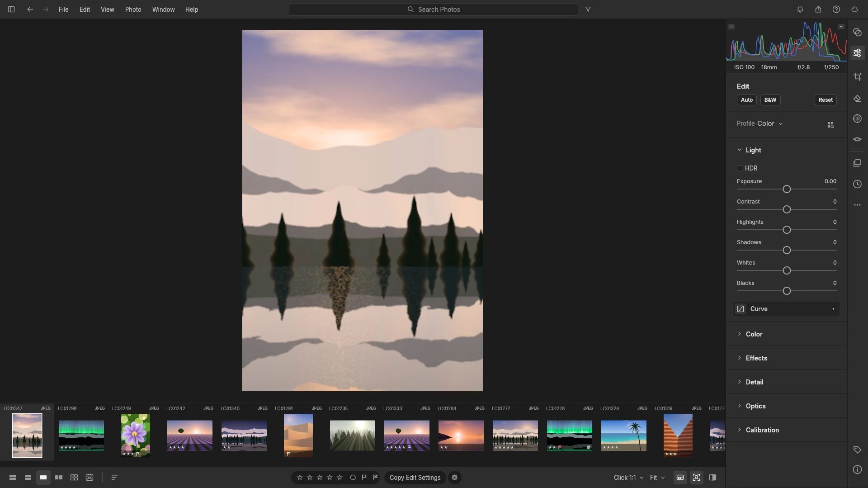The image size is (868, 488).
Task: Open the Fit zoom dropdown
Action: click(x=657, y=478)
